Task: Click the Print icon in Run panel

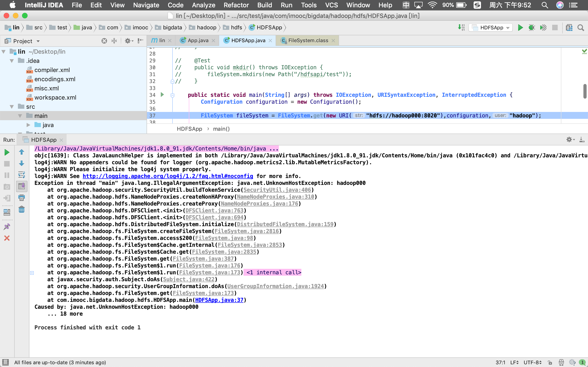Action: click(22, 198)
